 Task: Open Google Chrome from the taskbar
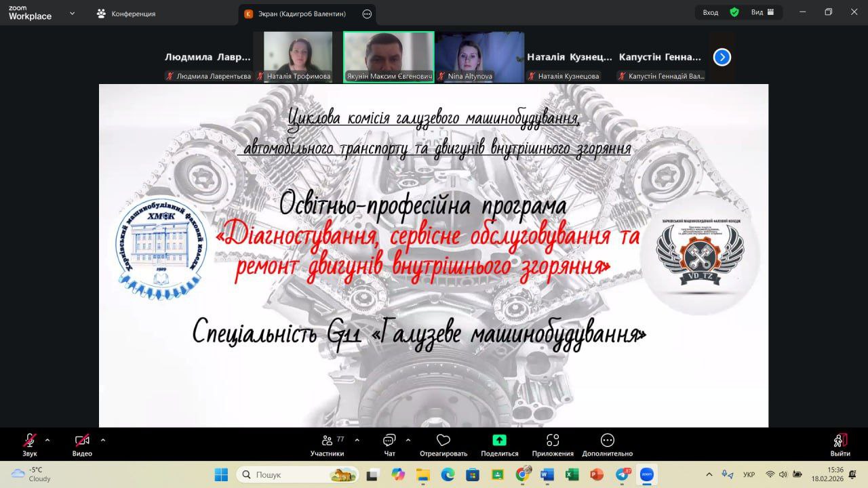(x=522, y=474)
